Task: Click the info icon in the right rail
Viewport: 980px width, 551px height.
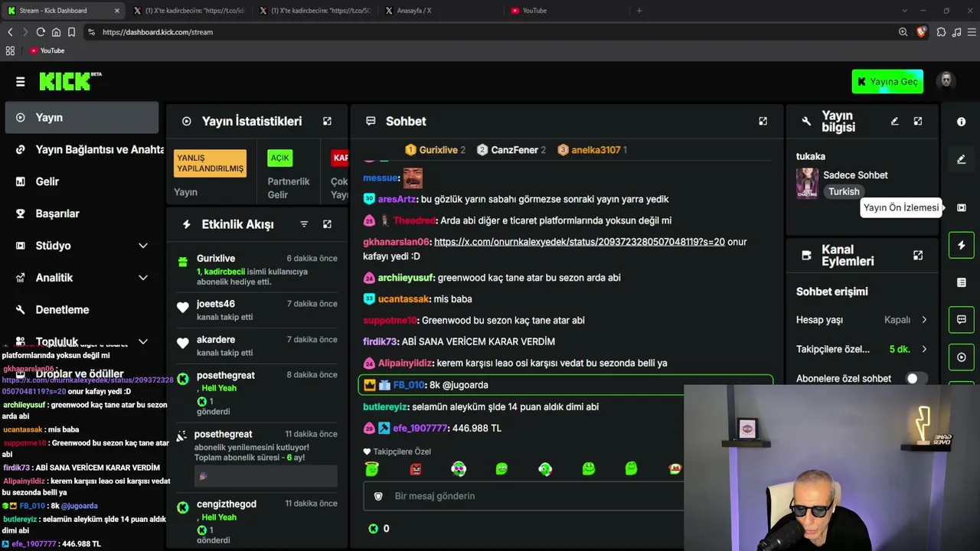Action: pyautogui.click(x=962, y=122)
